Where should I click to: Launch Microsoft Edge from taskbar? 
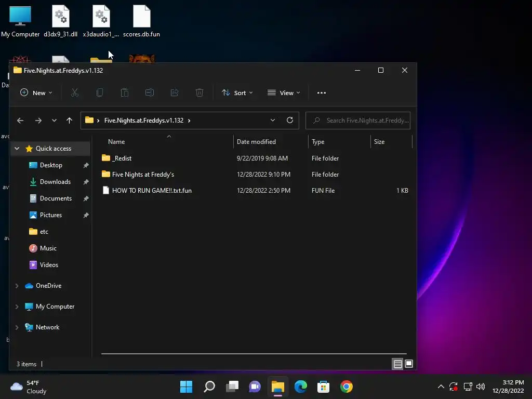tap(301, 387)
